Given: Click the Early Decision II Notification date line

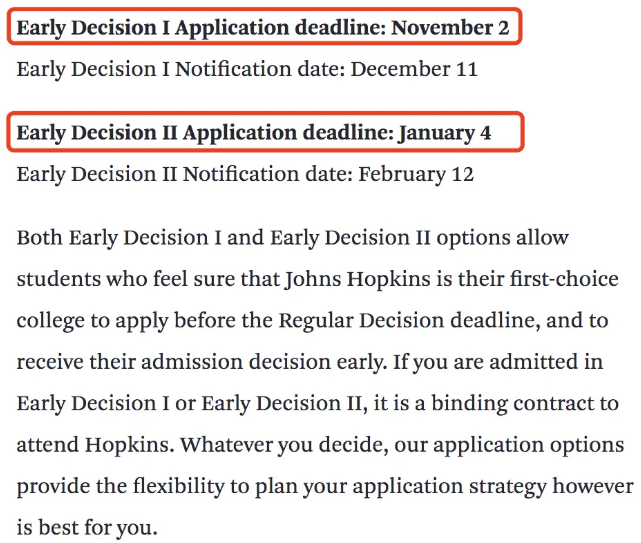Looking at the screenshot, I should (245, 174).
